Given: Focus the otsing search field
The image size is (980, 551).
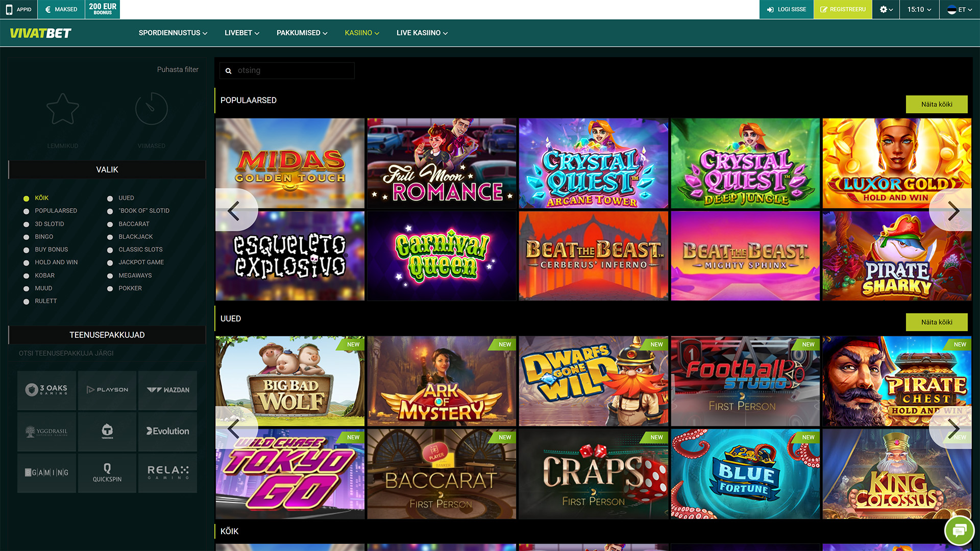Looking at the screenshot, I should pyautogui.click(x=287, y=70).
